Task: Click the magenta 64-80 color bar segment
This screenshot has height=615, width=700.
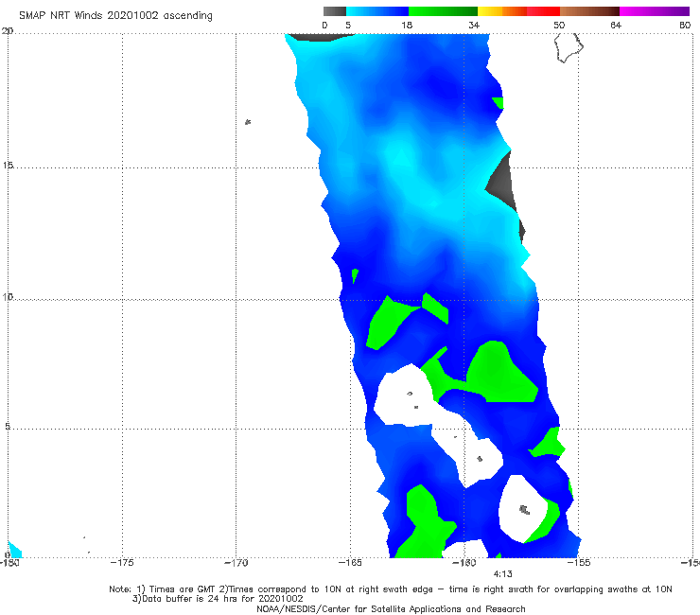Action: (x=655, y=11)
